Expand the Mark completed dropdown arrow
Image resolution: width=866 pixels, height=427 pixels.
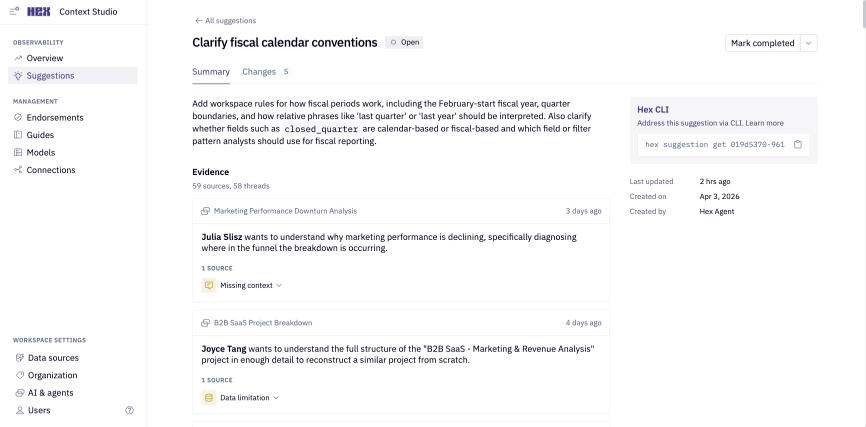click(x=809, y=43)
